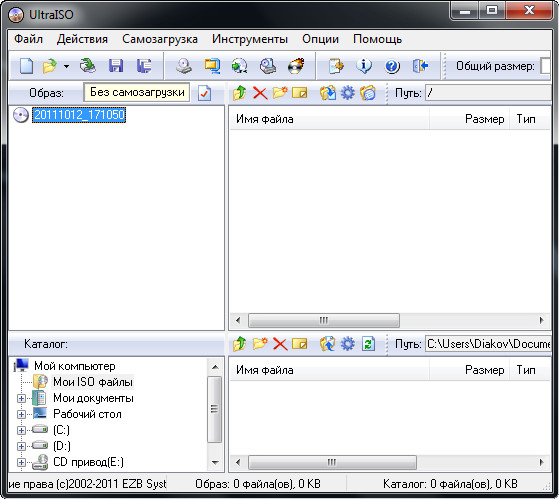The height and width of the screenshot is (500, 560).
Task: Click the New image toolbar icon
Action: (26, 66)
